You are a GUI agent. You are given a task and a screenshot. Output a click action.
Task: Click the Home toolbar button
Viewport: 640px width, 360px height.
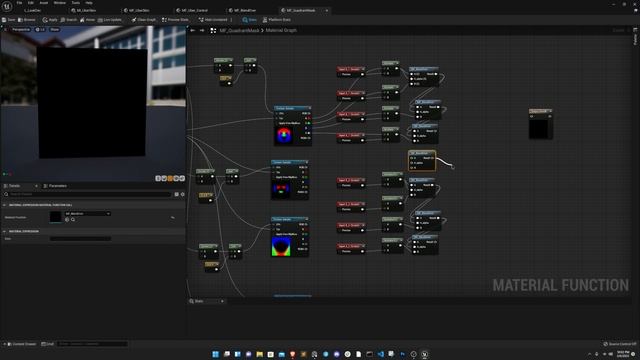pos(87,20)
